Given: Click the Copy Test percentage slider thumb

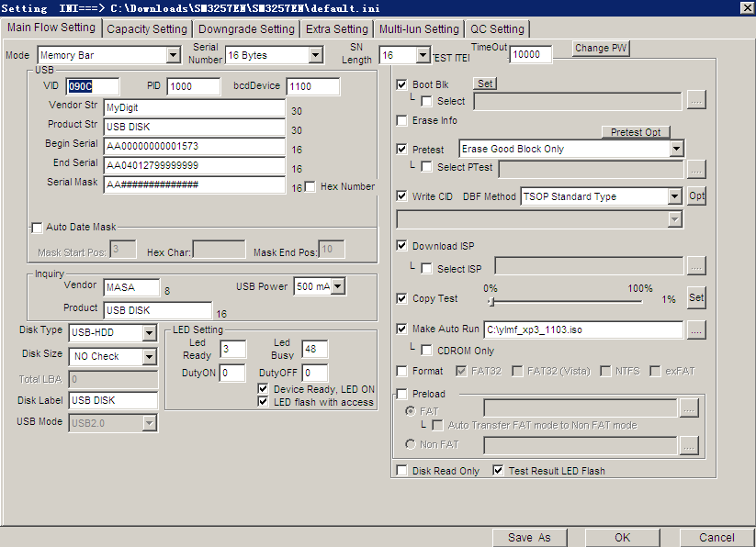Looking at the screenshot, I should pos(491,301).
